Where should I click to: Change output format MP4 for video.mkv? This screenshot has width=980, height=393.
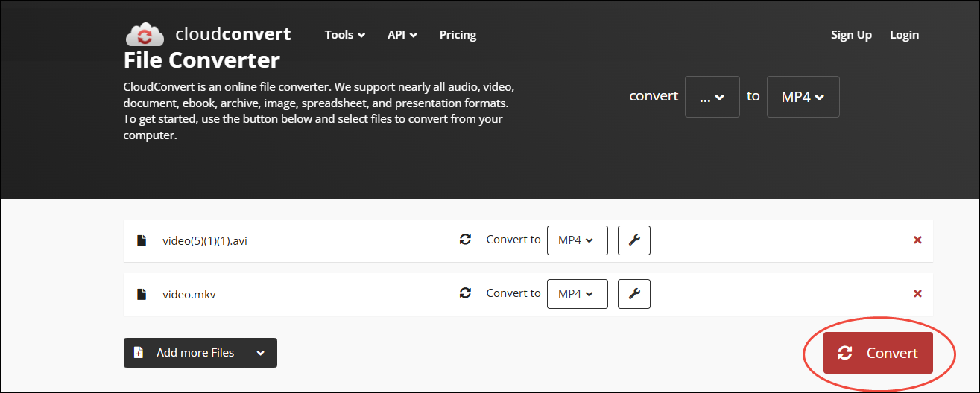[578, 294]
